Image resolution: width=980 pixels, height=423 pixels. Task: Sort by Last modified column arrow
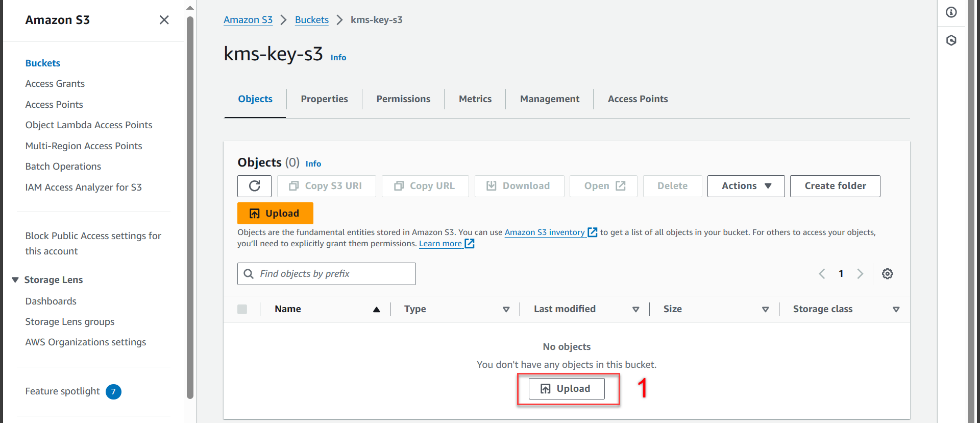[636, 310]
